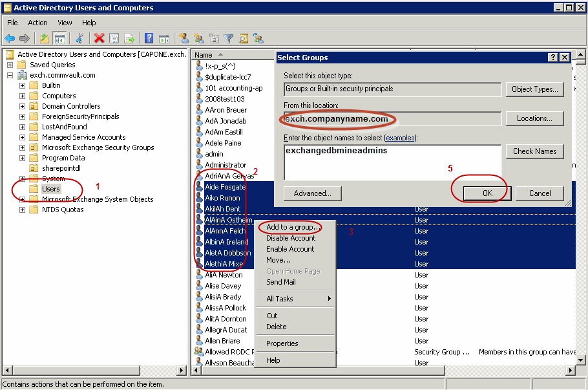
Task: Click the Properties toolbar icon
Action: pyautogui.click(x=114, y=38)
